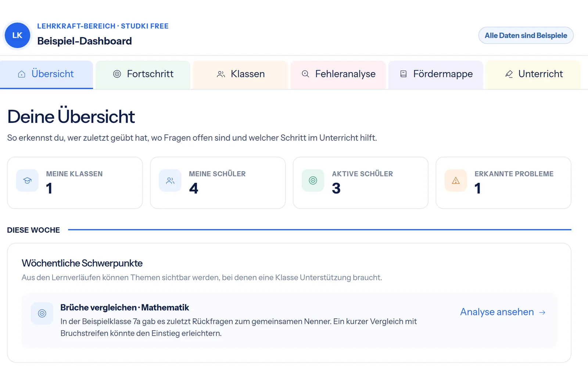Screen dimensions: 588x368
Task: Click the Alle Daten sind Beispiele badge
Action: point(526,35)
